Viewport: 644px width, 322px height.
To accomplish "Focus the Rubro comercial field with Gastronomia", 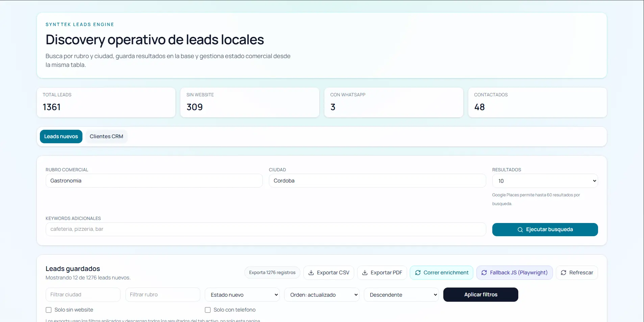I will [x=154, y=181].
